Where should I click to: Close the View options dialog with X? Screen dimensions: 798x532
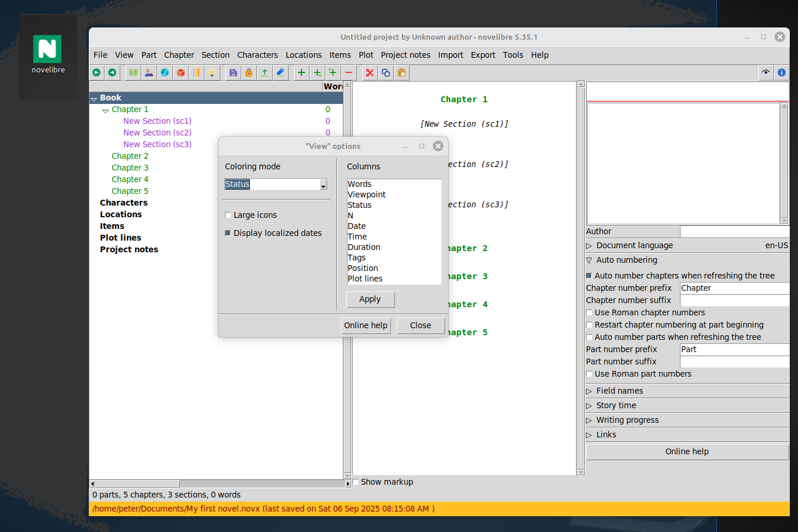tap(438, 146)
